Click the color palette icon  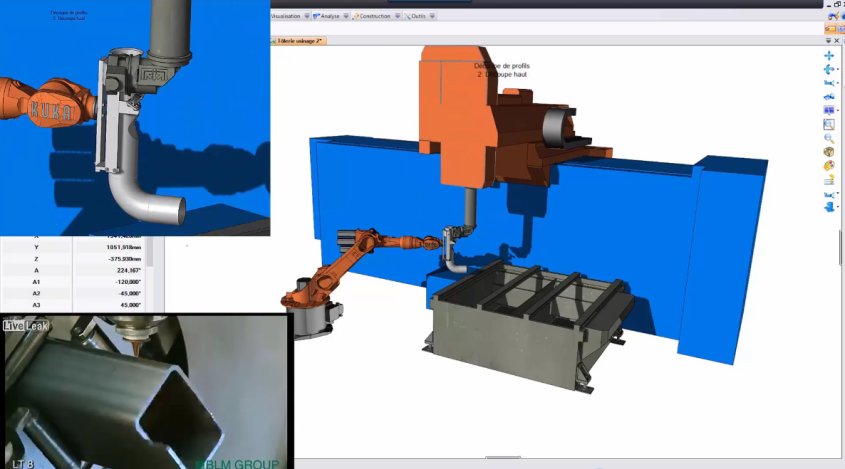pos(829,166)
